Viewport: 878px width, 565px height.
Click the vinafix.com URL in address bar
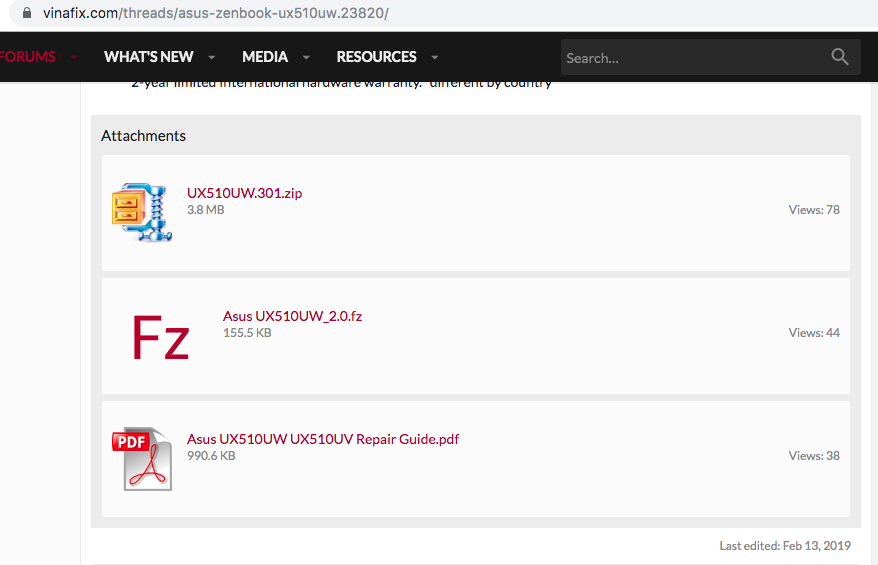(x=216, y=13)
